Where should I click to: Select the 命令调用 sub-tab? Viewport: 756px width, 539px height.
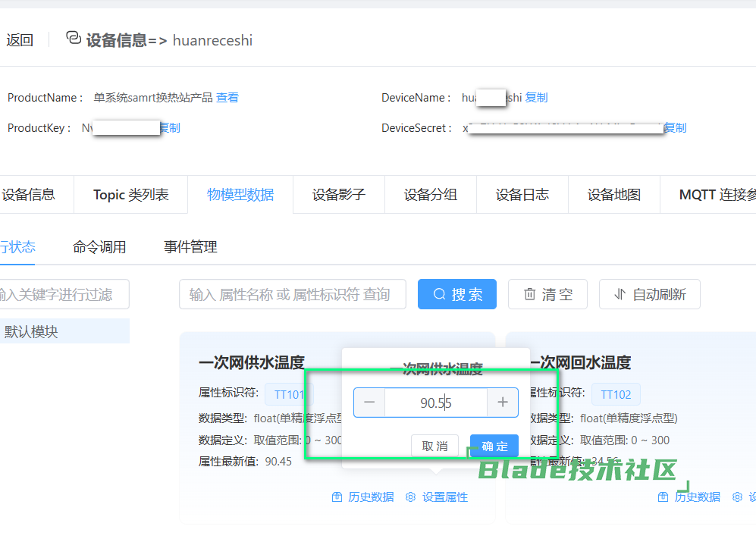tap(99, 247)
